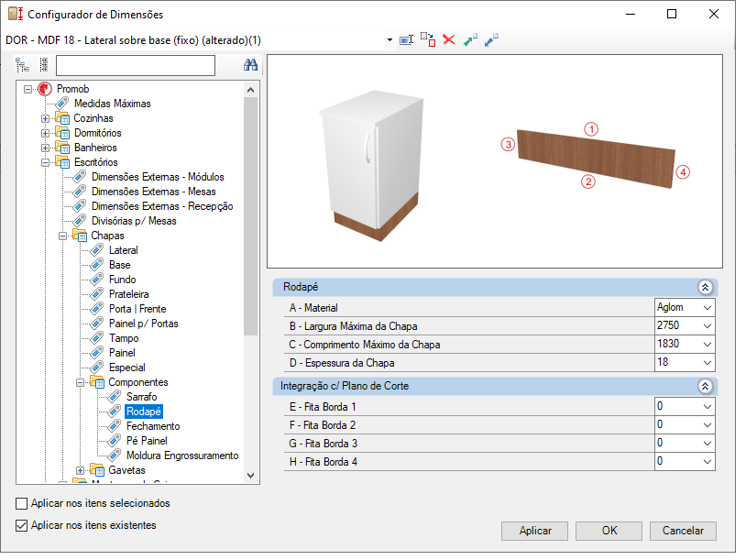
Task: Click the edge marker number 4
Action: (683, 171)
